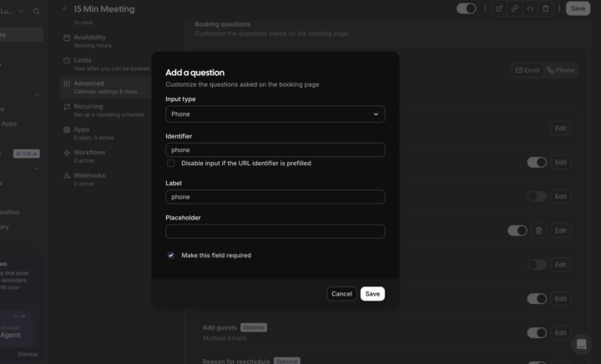The height and width of the screenshot is (364, 601).
Task: Select the Advanced tab
Action: (x=106, y=88)
